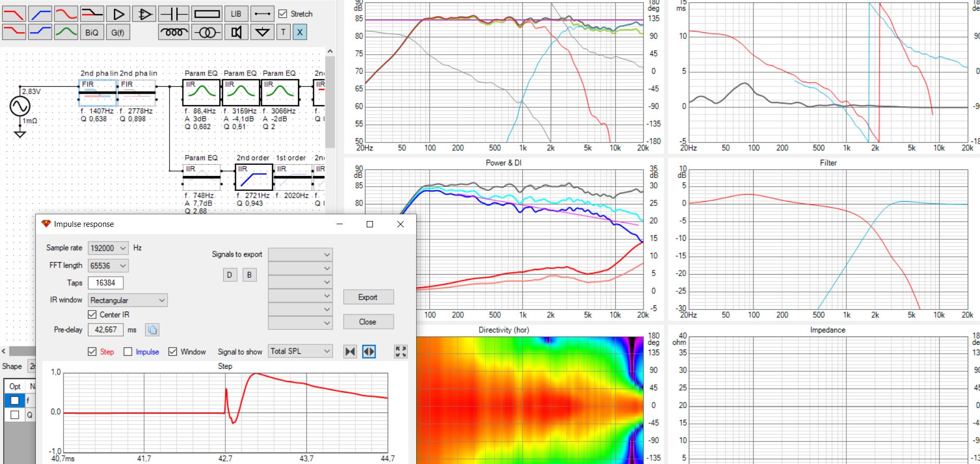Choose the ground symbol tool

[x=262, y=32]
